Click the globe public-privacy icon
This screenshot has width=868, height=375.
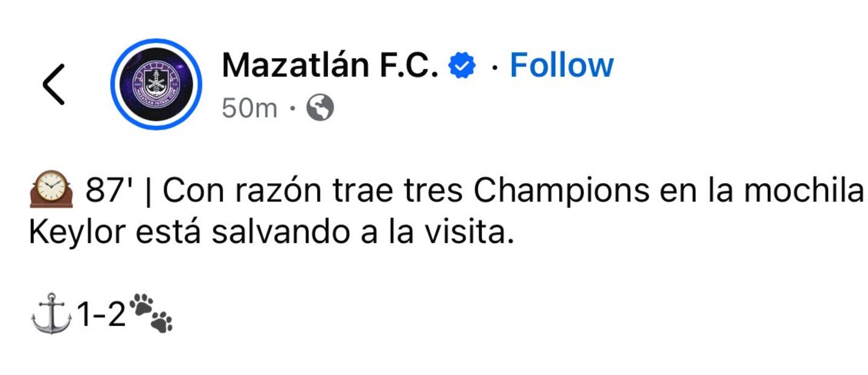(x=320, y=109)
